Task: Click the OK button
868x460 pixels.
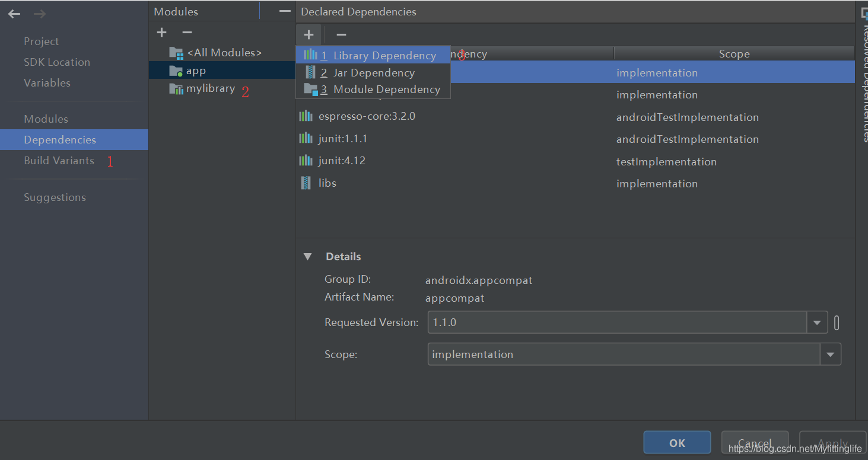Action: (677, 443)
